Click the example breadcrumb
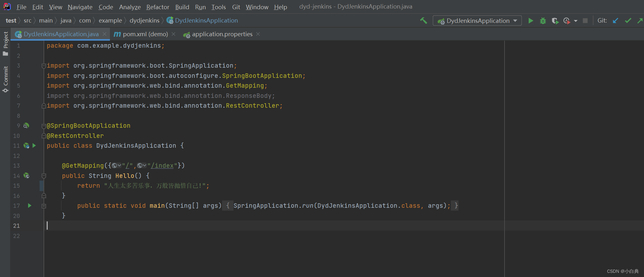644x277 pixels. [x=110, y=21]
